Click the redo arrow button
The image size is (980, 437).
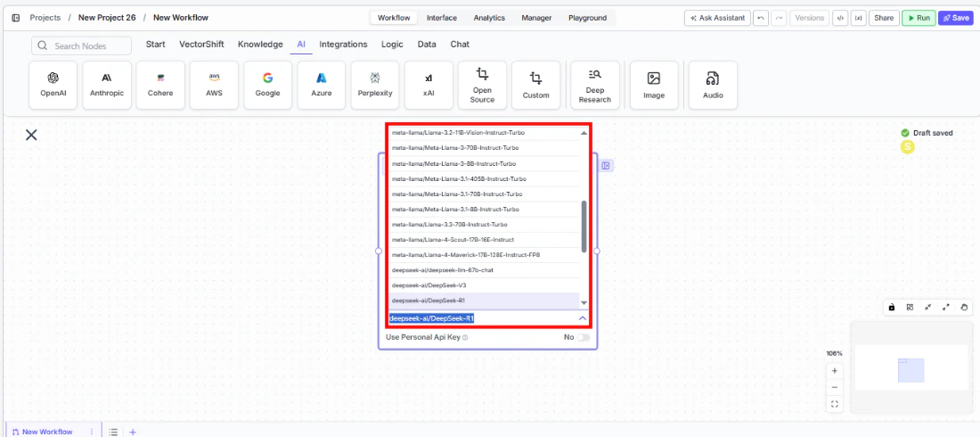coord(779,18)
